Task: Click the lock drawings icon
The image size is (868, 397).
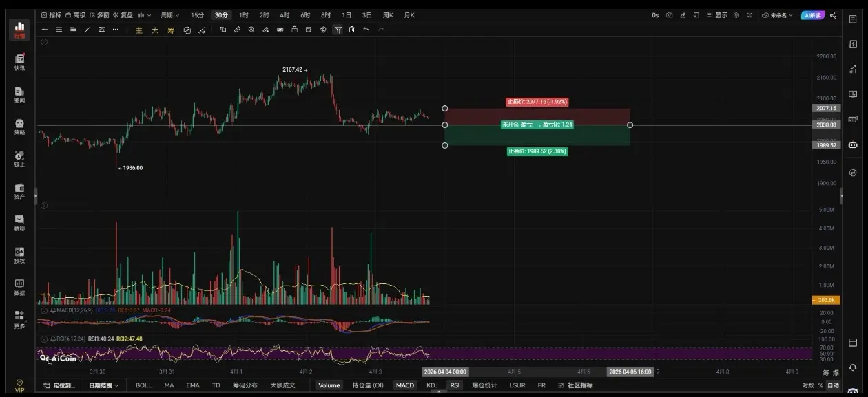Action: coord(294,30)
